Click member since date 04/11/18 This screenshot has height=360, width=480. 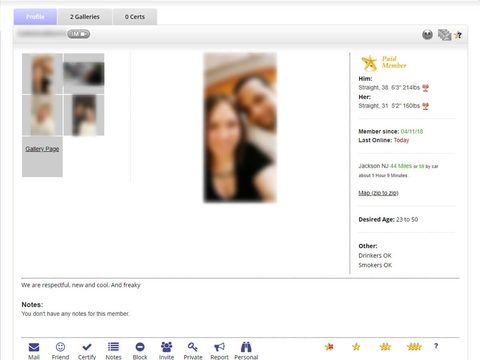pos(412,131)
